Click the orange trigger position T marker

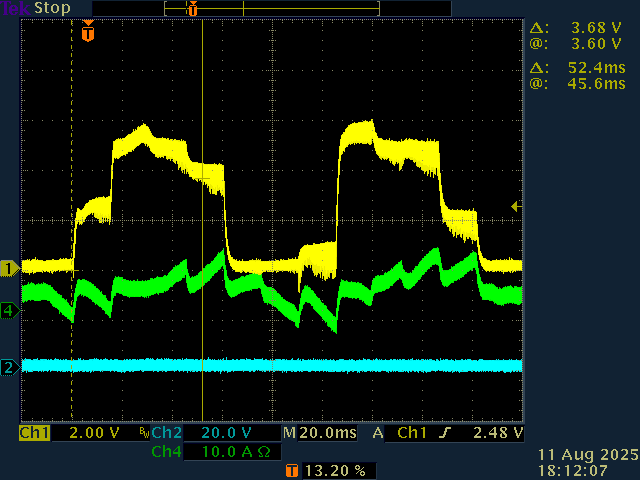88,33
